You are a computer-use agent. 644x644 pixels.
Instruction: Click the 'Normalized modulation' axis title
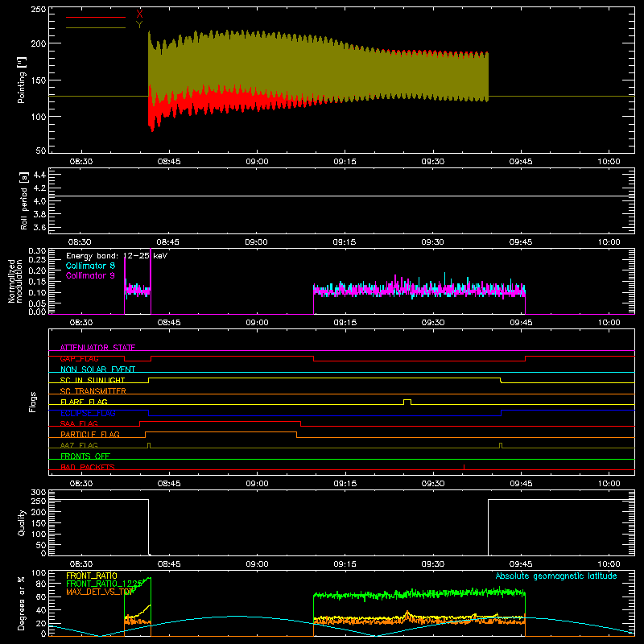(15, 281)
